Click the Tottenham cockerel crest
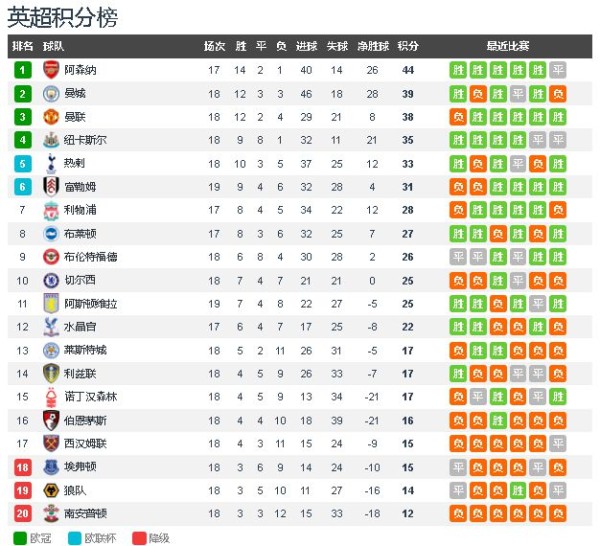 (x=51, y=163)
